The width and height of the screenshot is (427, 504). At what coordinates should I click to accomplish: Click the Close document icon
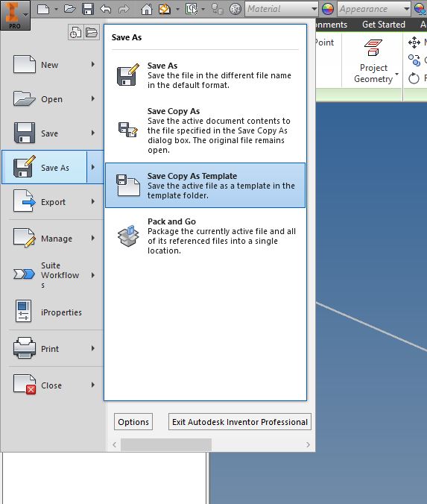(25, 384)
